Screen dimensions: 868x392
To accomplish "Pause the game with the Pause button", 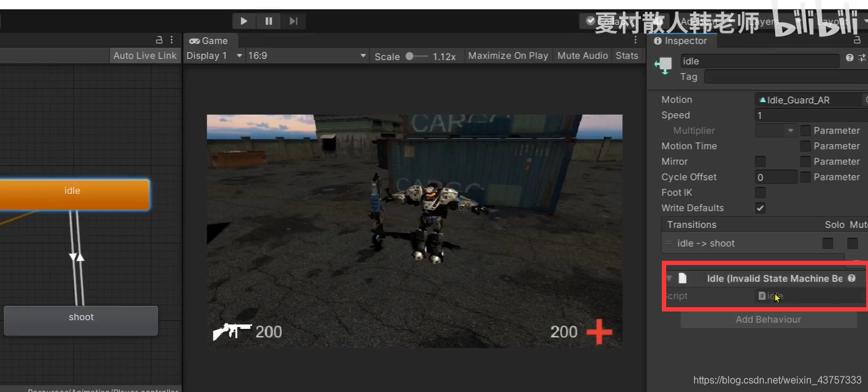I will pos(269,21).
